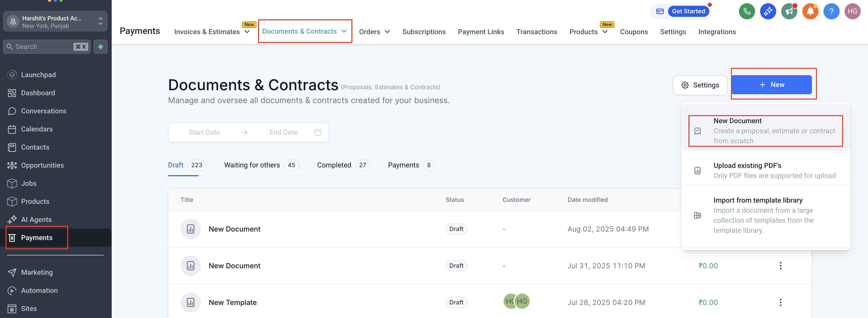The width and height of the screenshot is (868, 318).
Task: Open three-dot menu for New Template row
Action: click(780, 302)
